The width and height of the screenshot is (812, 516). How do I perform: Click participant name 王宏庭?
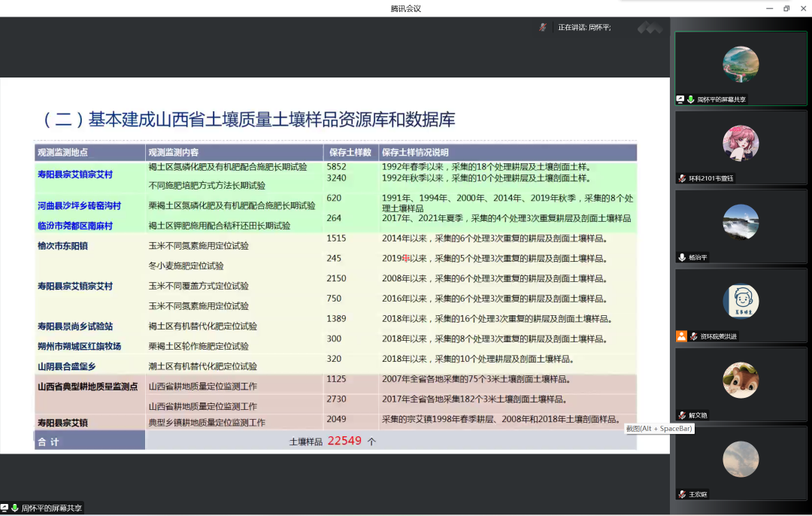click(698, 494)
